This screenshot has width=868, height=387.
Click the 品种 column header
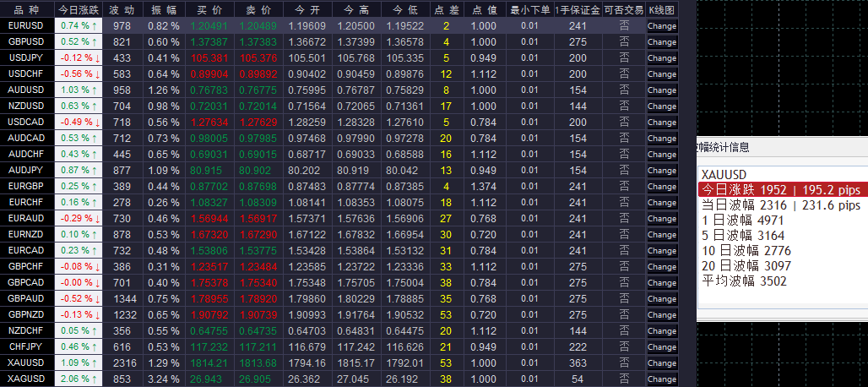coord(26,9)
